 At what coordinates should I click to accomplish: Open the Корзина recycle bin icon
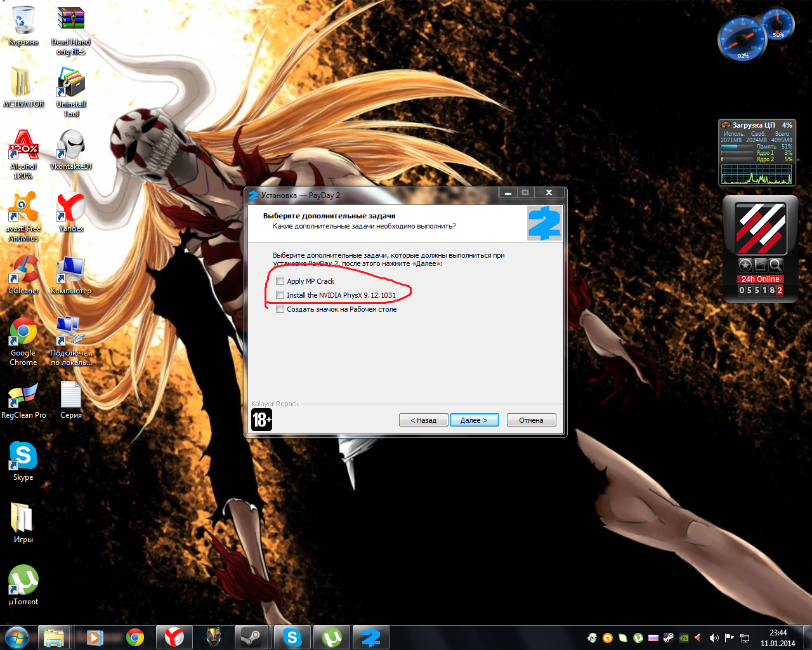click(23, 26)
